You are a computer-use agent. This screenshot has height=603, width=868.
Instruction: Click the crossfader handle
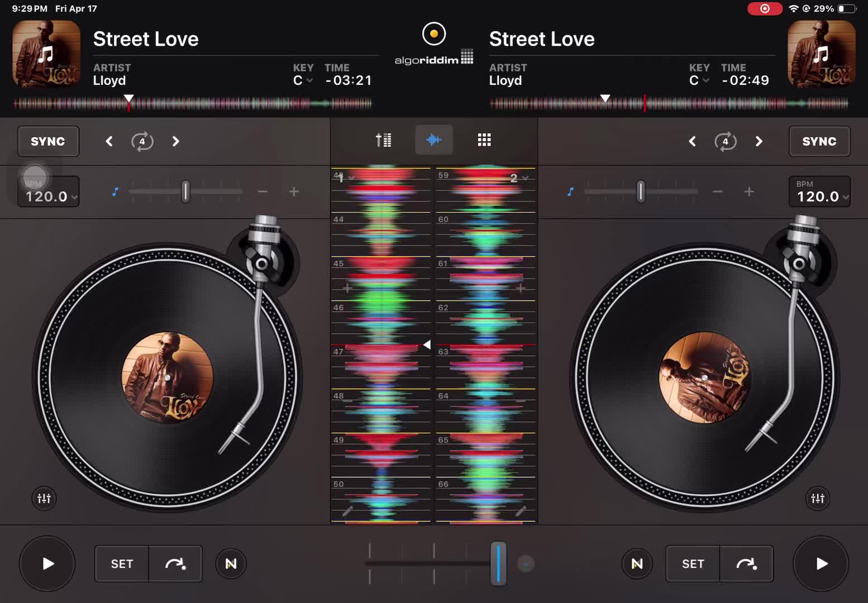tap(498, 563)
